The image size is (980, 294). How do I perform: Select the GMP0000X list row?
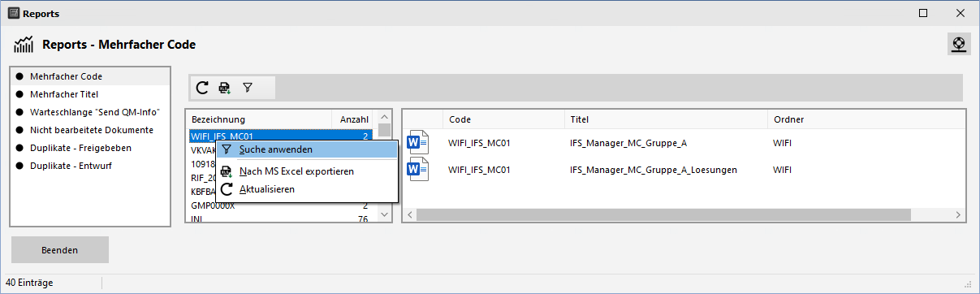coord(282,205)
